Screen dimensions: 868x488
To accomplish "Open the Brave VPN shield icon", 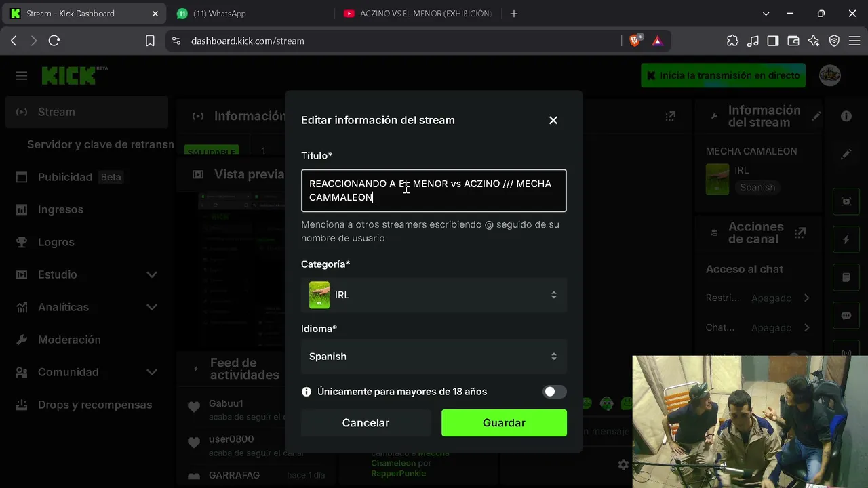I will pos(834,41).
